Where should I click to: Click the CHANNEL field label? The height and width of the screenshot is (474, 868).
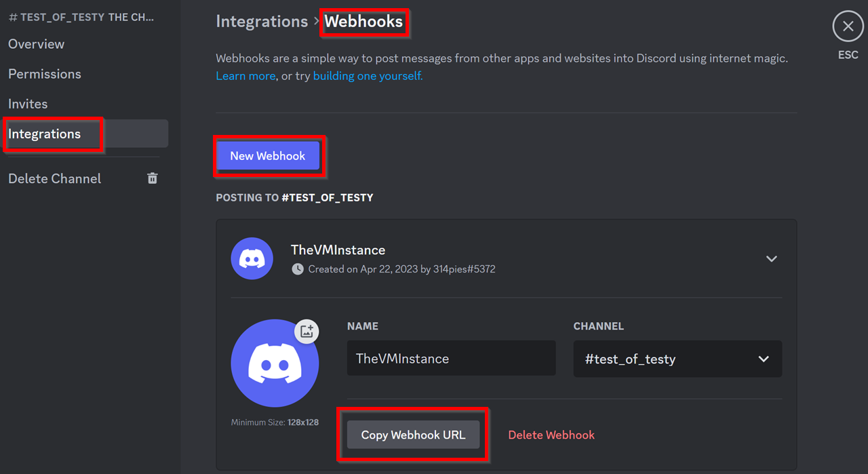click(x=599, y=326)
